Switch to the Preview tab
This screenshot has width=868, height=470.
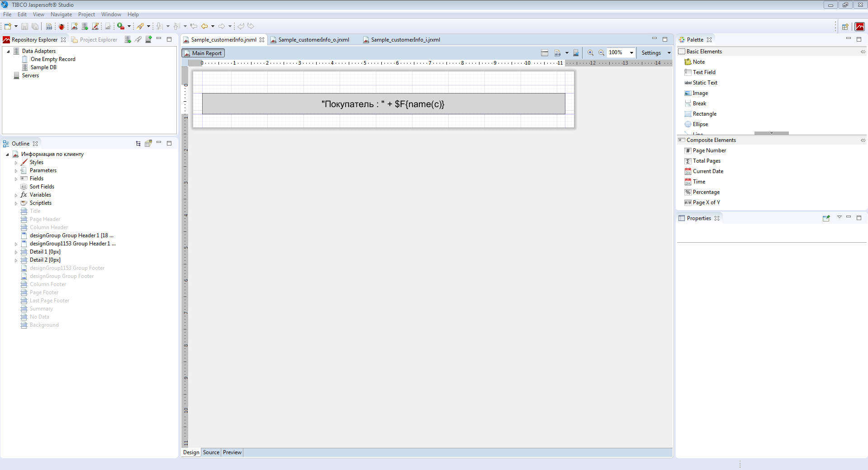[232, 452]
